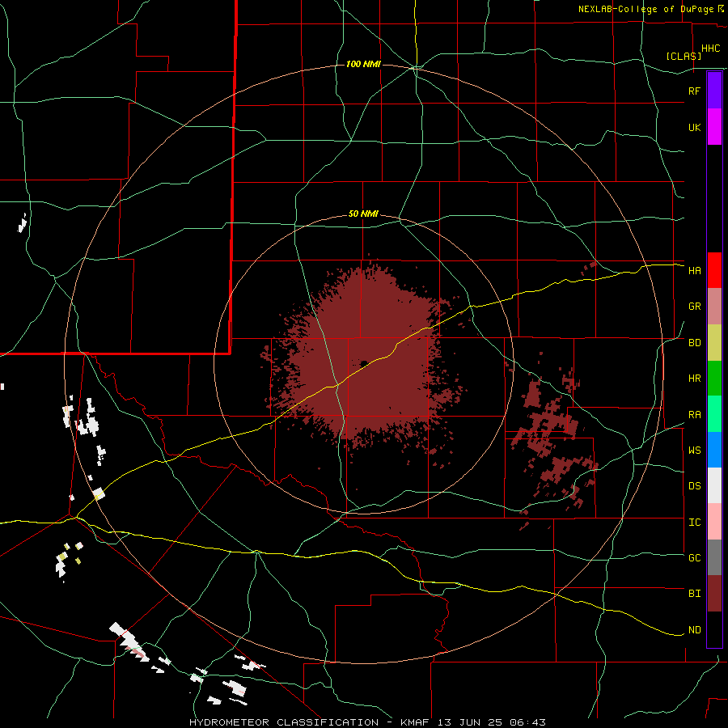Image resolution: width=728 pixels, height=728 pixels.
Task: Click the IC pink legend swatch
Action: (x=714, y=522)
